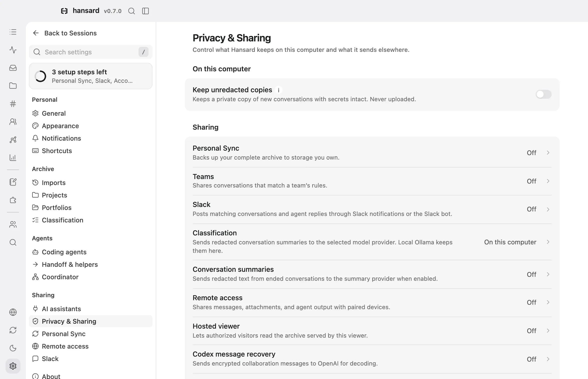The width and height of the screenshot is (588, 379).
Task: Open Portfolios settings
Action: tap(91, 208)
